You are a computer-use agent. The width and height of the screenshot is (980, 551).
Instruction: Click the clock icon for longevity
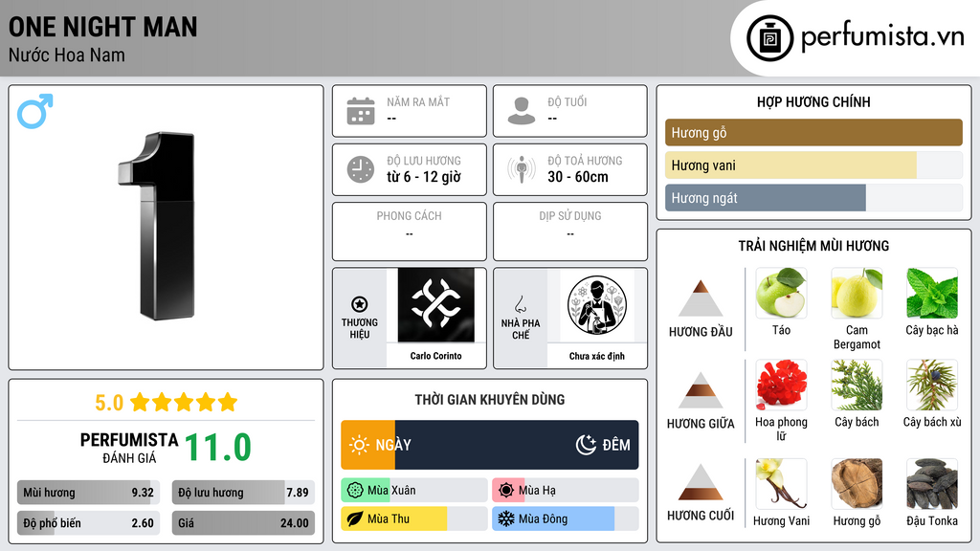(361, 169)
